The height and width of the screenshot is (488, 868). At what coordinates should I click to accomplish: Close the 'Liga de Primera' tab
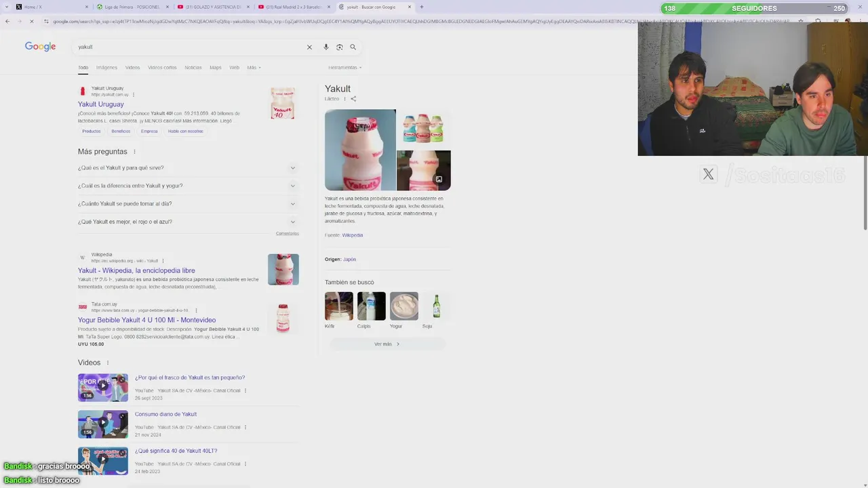click(167, 7)
